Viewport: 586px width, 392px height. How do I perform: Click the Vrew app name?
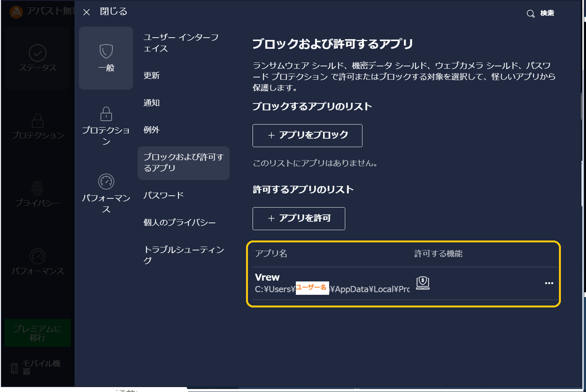pyautogui.click(x=267, y=277)
